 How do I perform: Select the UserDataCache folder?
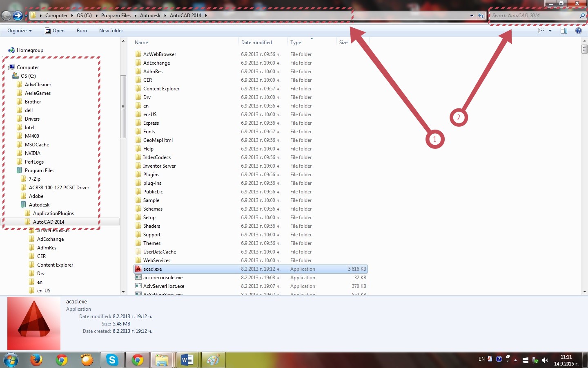pos(160,252)
